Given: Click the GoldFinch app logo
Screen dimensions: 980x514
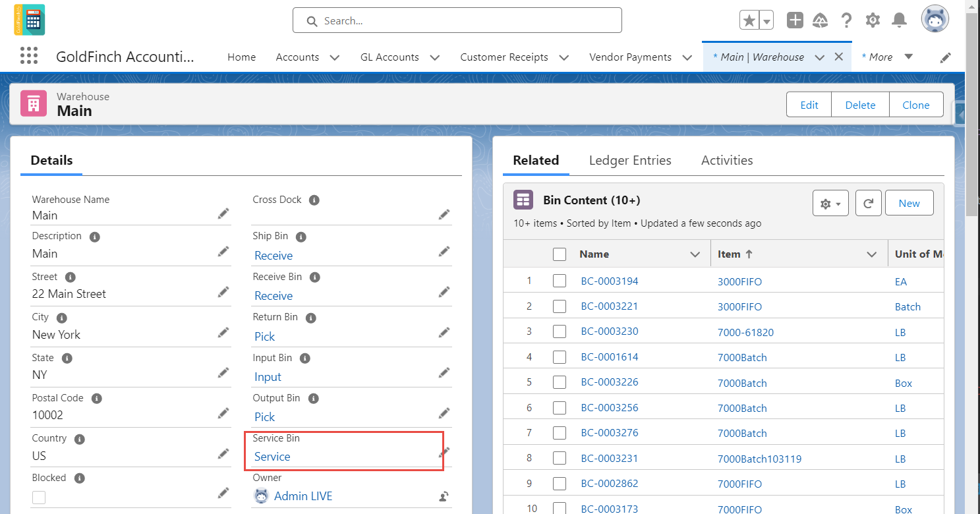Looking at the screenshot, I should (29, 20).
